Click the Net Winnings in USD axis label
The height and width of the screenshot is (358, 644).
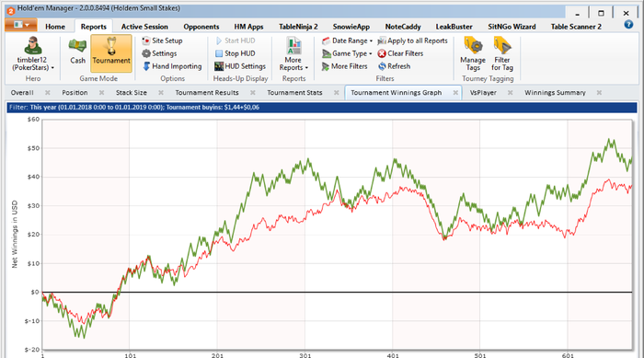[15, 235]
